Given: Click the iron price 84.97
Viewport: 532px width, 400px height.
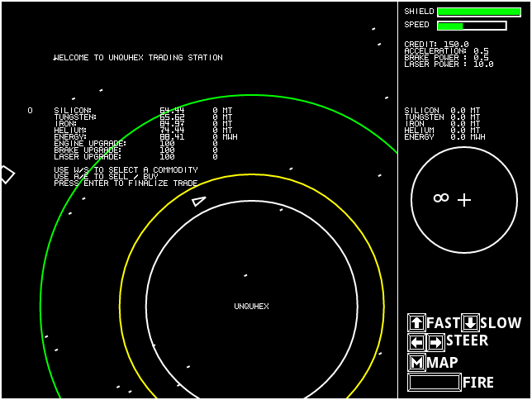Looking at the screenshot, I should click(172, 124).
